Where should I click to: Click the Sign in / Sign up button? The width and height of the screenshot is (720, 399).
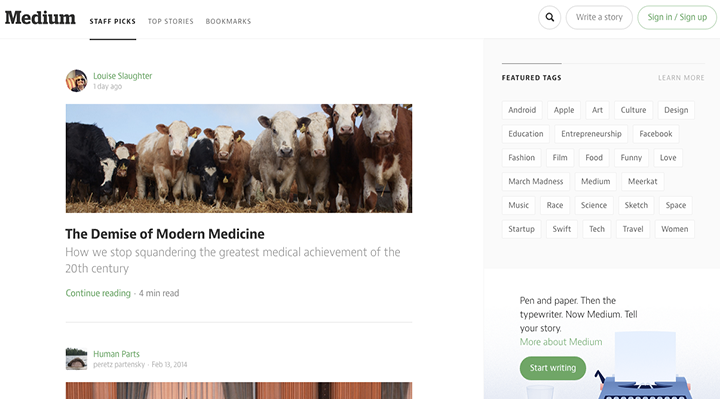point(677,17)
